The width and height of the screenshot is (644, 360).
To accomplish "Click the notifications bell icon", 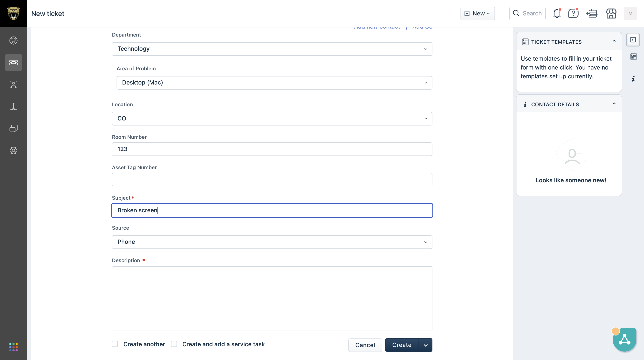I will [x=557, y=14].
